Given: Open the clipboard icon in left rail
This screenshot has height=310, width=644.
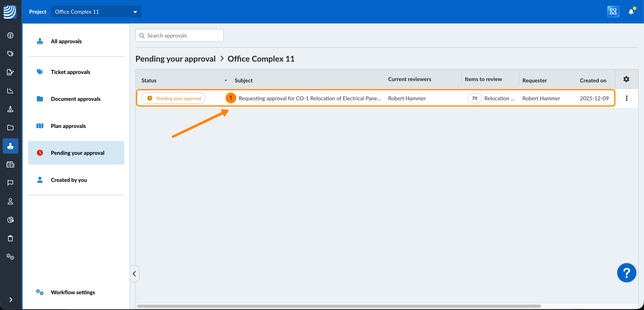Looking at the screenshot, I should click(x=10, y=238).
